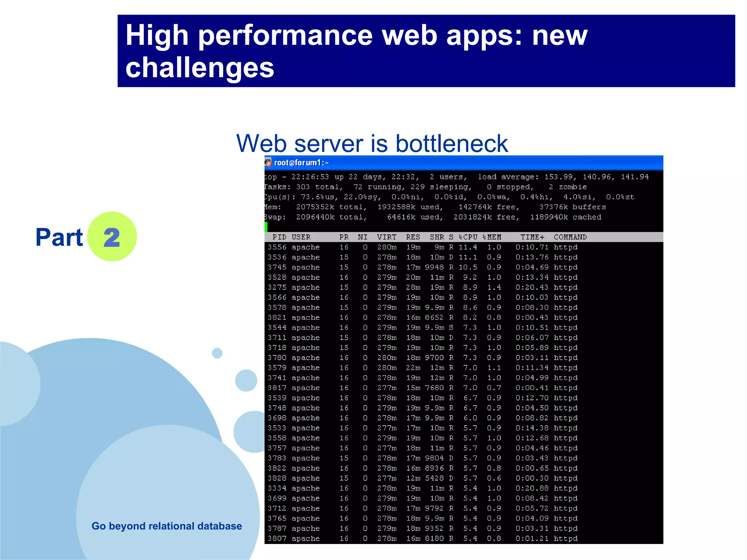Click the small blue bubble decoration
747x560 pixels.
[217, 353]
